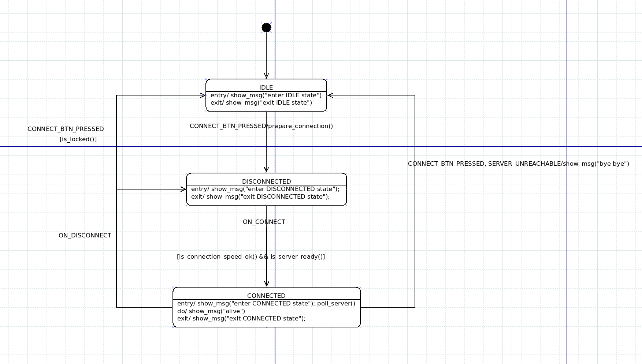The image size is (642, 364).
Task: Select the CONNECT_BTN_PRESSED/prepare_connection() transition label
Action: click(x=261, y=126)
